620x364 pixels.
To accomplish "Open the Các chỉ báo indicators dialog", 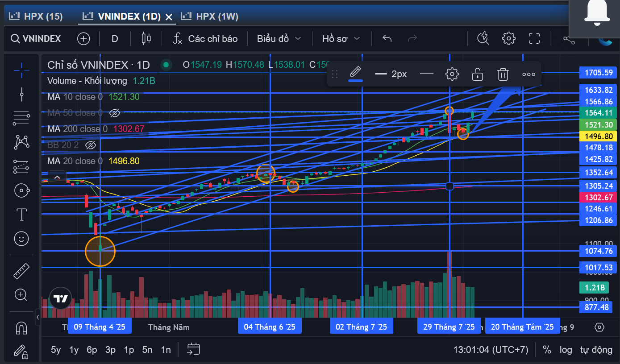I will [x=205, y=39].
